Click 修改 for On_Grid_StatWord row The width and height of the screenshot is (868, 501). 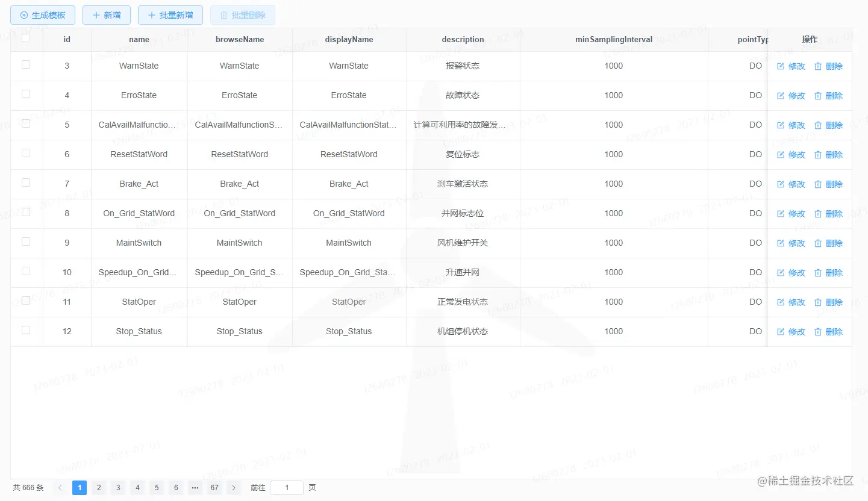[x=792, y=214]
